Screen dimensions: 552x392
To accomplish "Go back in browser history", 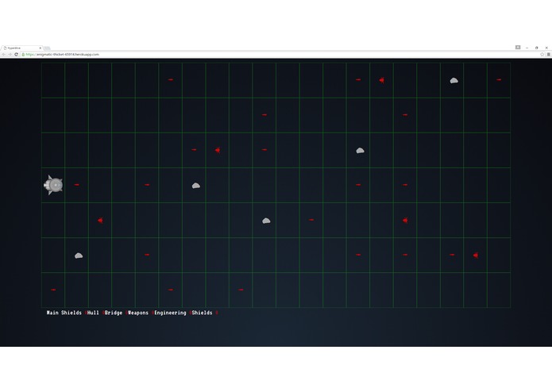I will [x=4, y=55].
